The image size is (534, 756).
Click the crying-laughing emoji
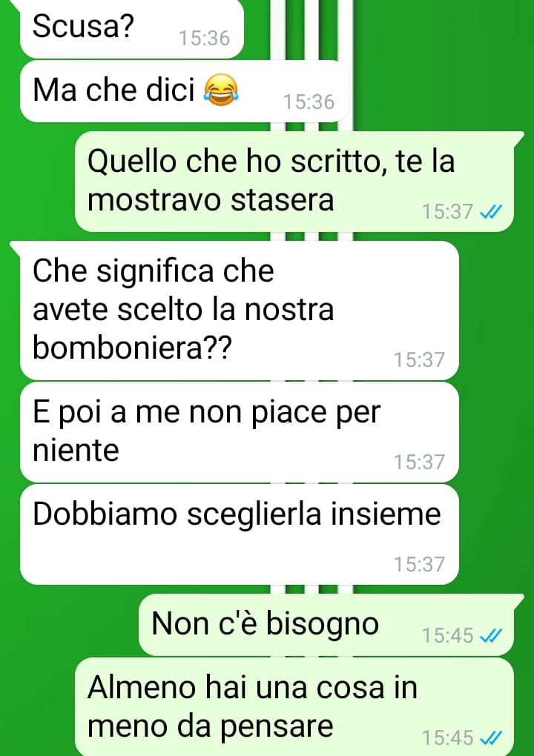221,90
